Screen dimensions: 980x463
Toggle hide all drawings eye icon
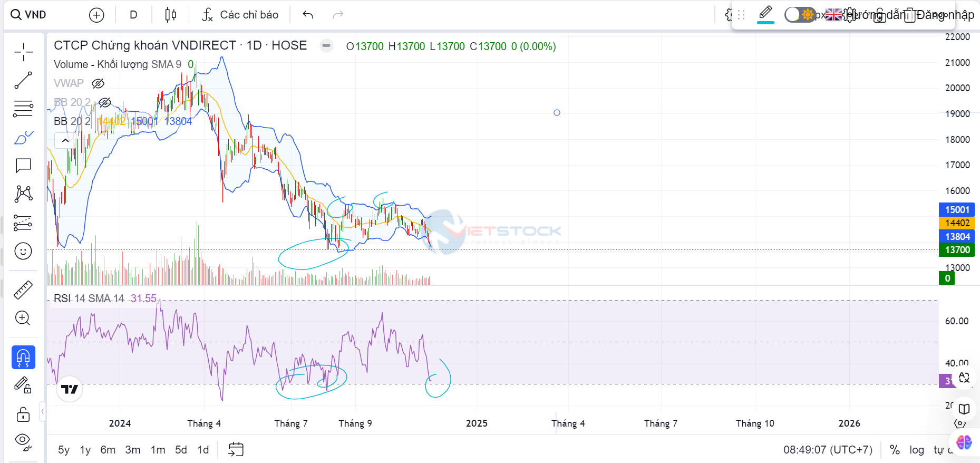coord(23,442)
